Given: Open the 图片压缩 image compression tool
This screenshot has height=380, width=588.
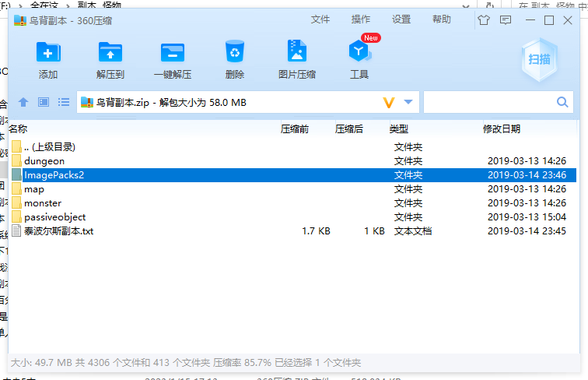Looking at the screenshot, I should (x=296, y=52).
